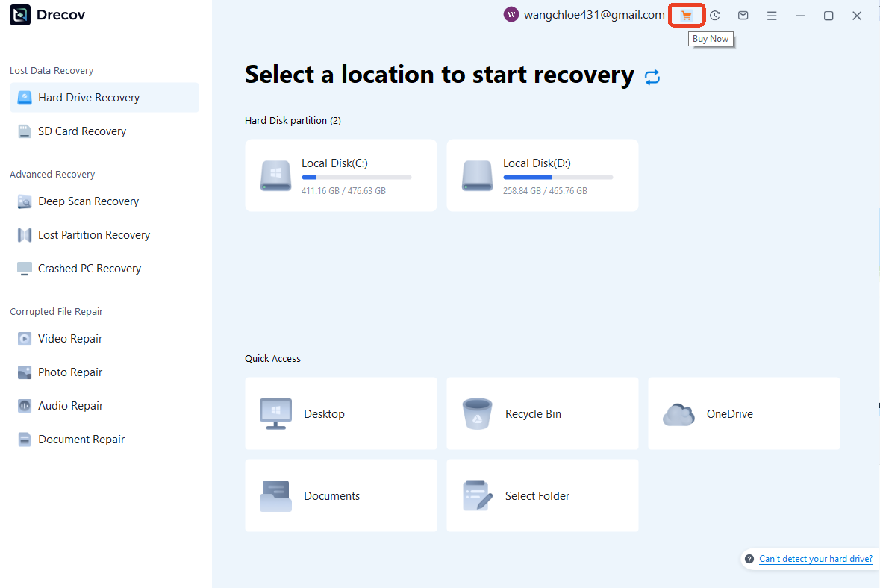Go to Audio Repair
The height and width of the screenshot is (588, 880).
point(70,406)
